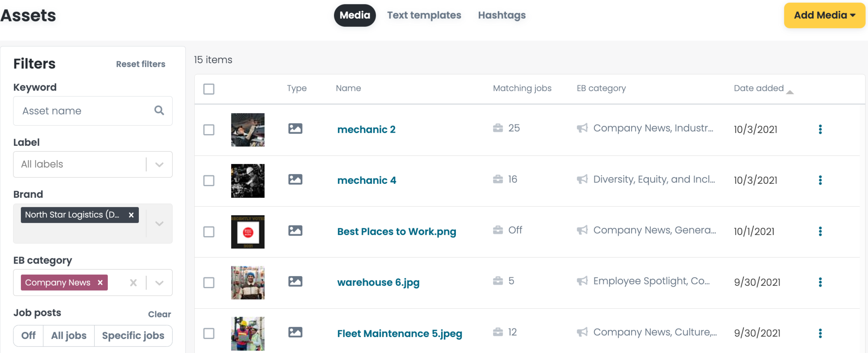Select the Best Places to Work.png checkbox
Viewport: 868px width, 353px height.
209,232
